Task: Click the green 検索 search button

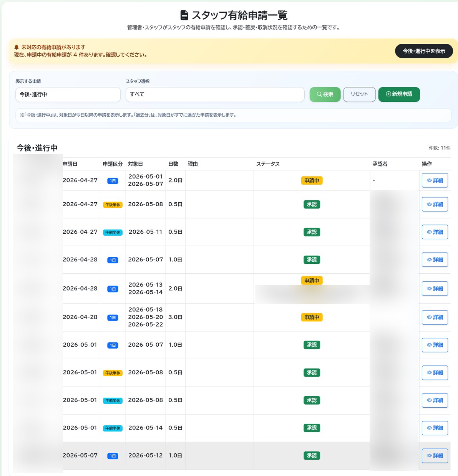Action: (325, 94)
